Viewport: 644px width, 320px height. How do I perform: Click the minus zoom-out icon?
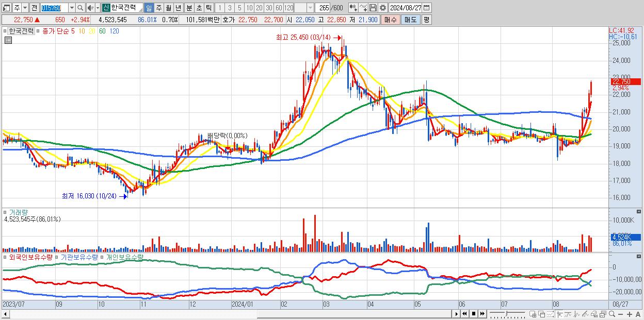pos(621,314)
